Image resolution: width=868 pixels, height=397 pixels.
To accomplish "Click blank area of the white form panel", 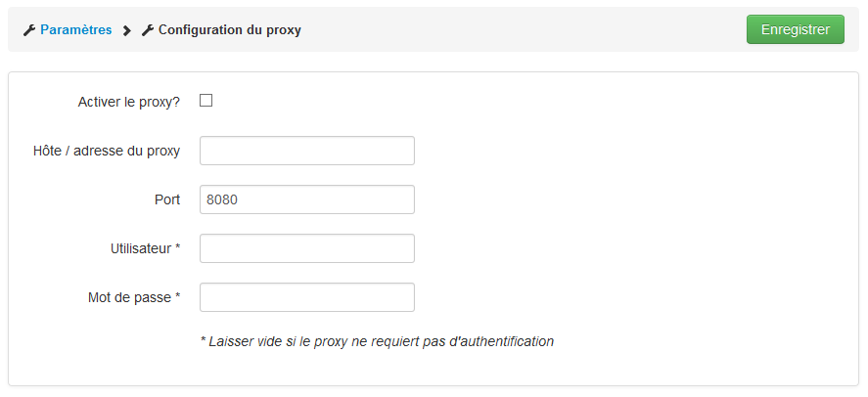I will [x=637, y=221].
